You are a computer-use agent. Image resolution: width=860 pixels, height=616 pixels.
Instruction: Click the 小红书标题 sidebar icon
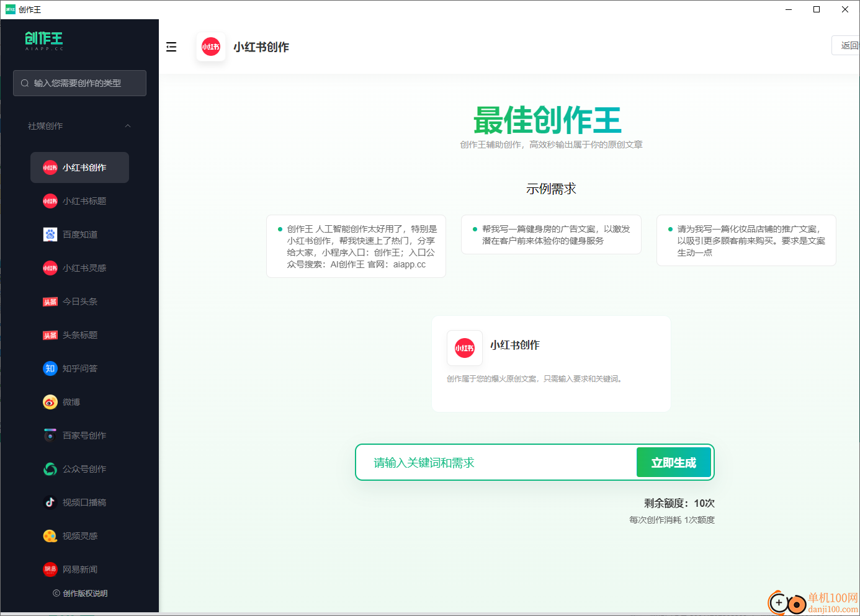[50, 201]
